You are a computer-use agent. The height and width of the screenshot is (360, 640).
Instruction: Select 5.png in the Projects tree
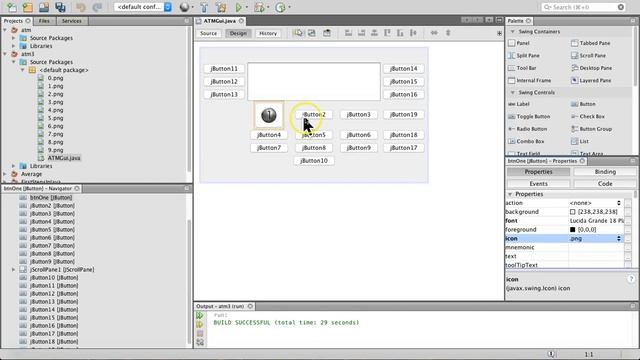point(56,118)
